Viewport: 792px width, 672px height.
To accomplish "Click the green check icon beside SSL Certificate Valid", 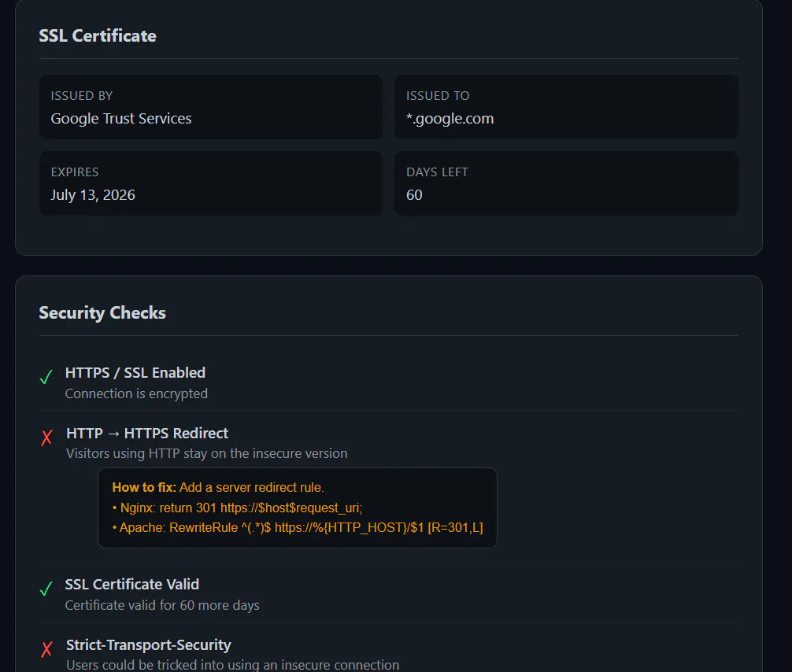I will coord(46,588).
